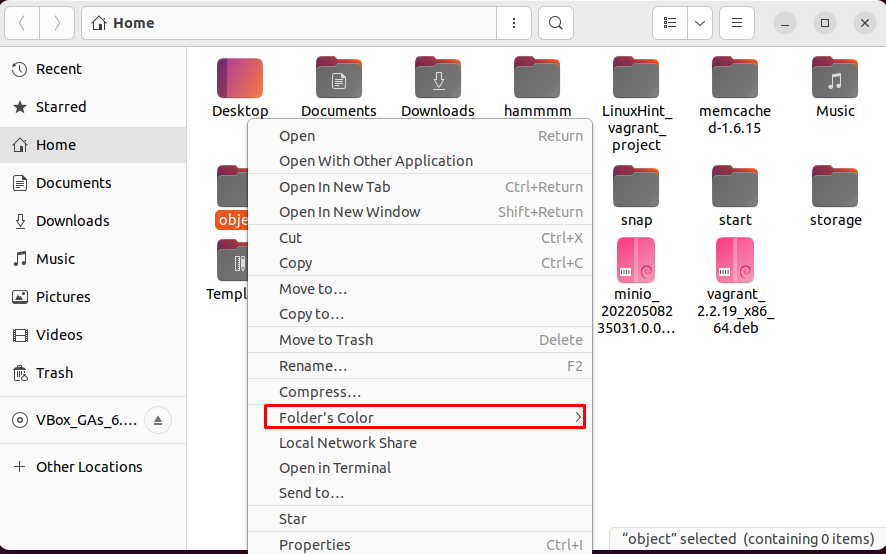Click the Home path bar location
886x554 pixels.
point(123,23)
